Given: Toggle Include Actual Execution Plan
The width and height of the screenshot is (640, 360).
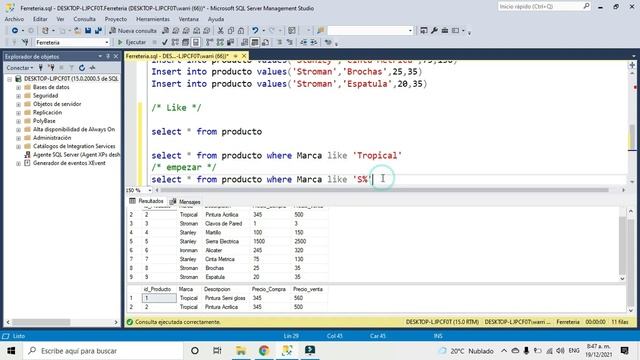Looking at the screenshot, I should [209, 42].
